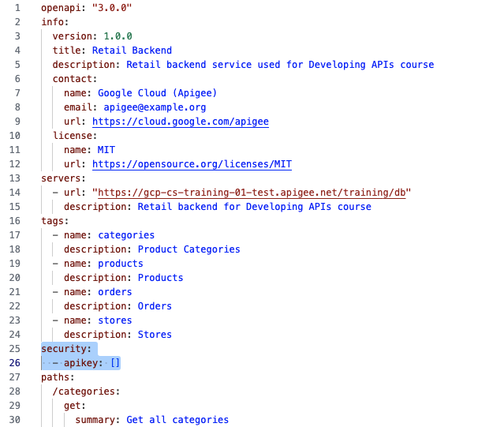Click the get: operation key
The image size is (504, 427).
(x=75, y=406)
